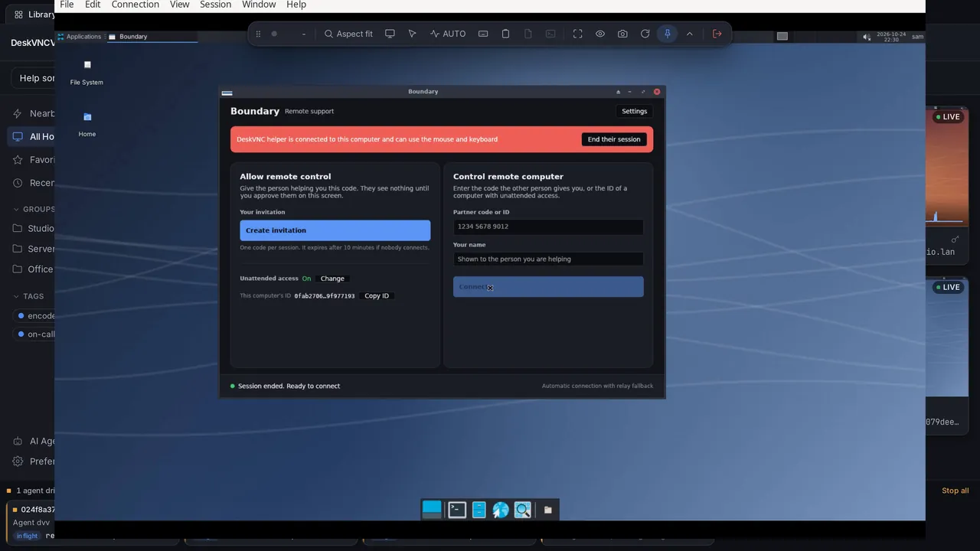The image size is (980, 551).
Task: Launch the terminal from the remote dock
Action: click(x=457, y=510)
